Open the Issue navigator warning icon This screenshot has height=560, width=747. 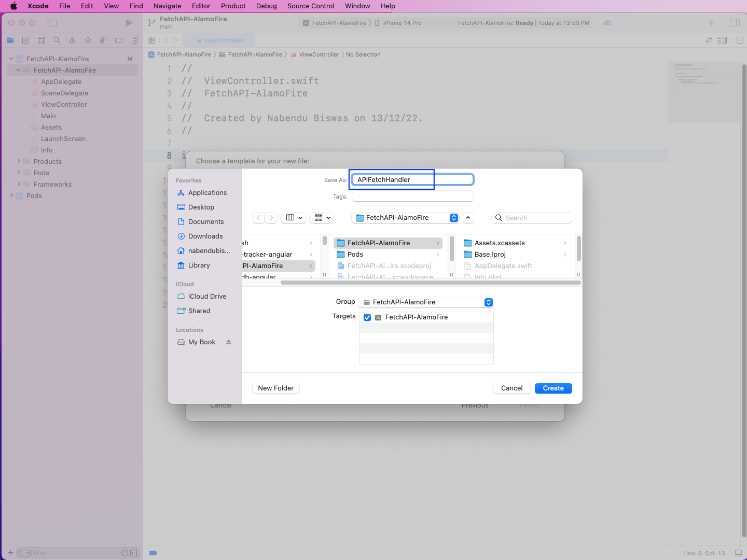[72, 40]
